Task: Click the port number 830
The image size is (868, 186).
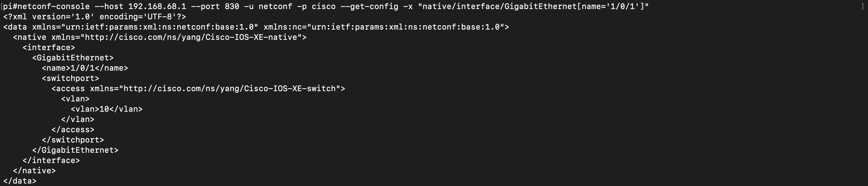Action: [x=232, y=6]
